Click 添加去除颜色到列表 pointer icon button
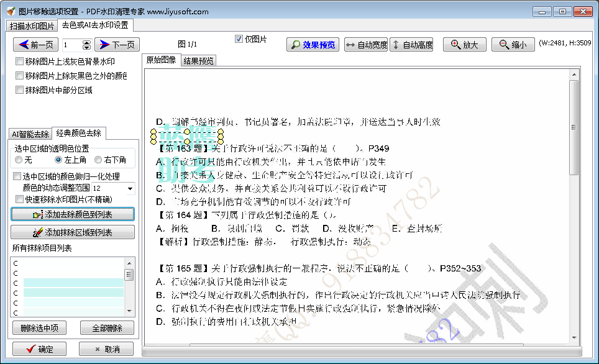The image size is (599, 364). click(x=73, y=214)
